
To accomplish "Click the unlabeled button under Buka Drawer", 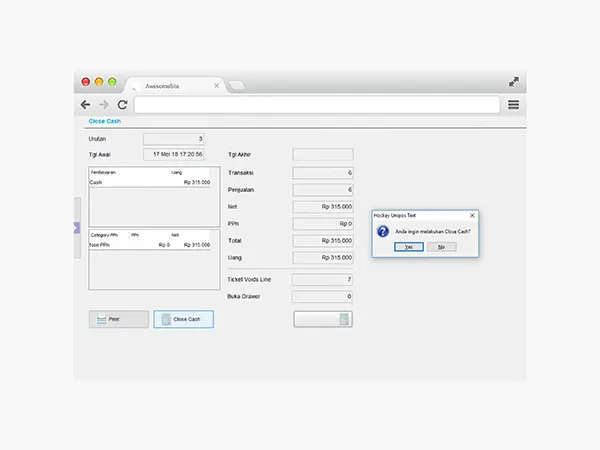I will (322, 319).
